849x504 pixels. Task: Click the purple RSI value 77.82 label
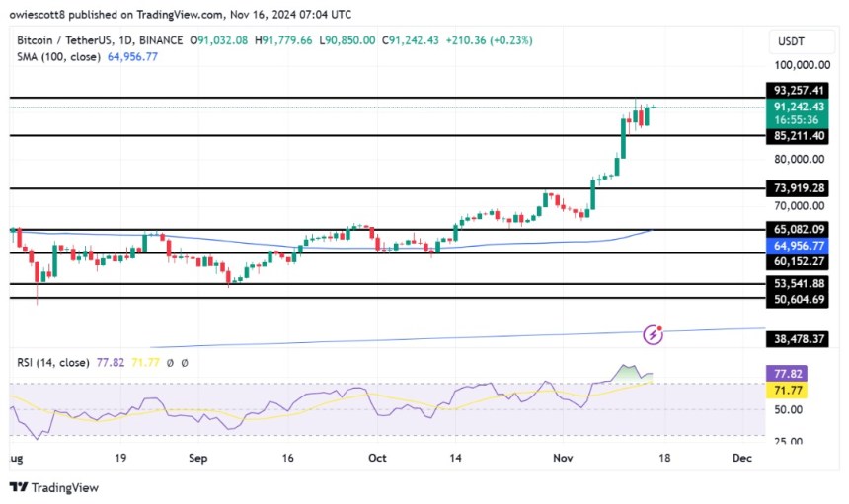pyautogui.click(x=787, y=374)
